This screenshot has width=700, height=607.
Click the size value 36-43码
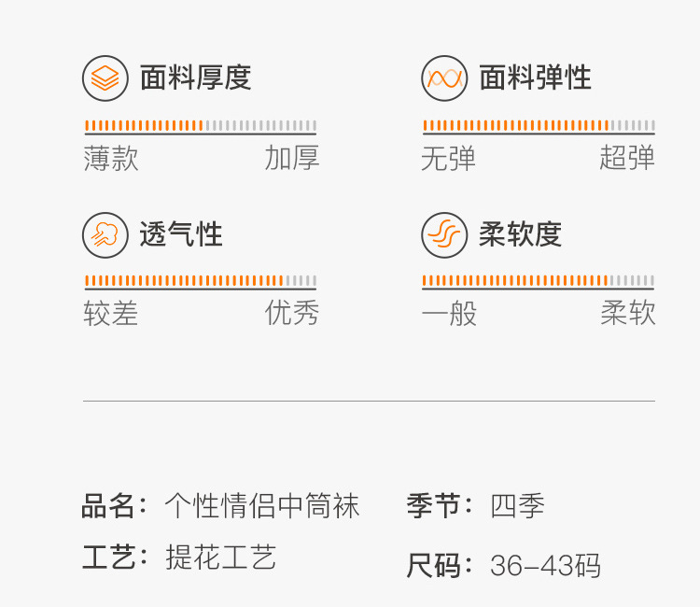point(545,566)
